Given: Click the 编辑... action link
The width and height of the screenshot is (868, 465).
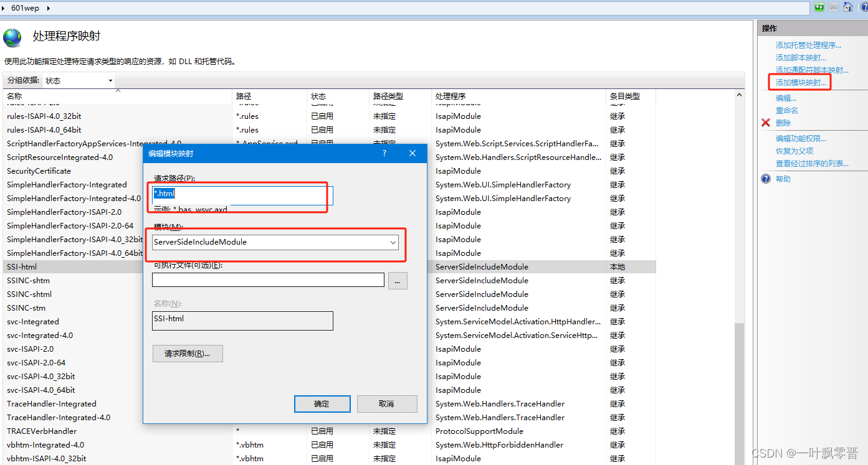Looking at the screenshot, I should (786, 98).
